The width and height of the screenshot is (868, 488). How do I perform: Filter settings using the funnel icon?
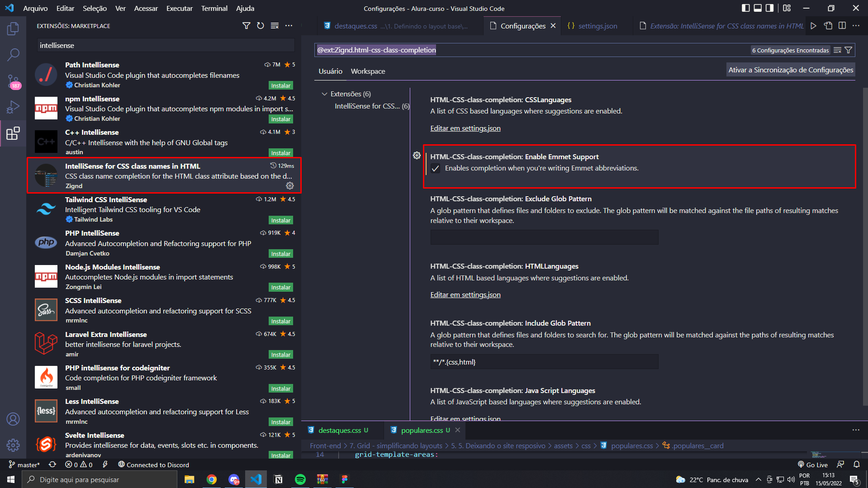(849, 50)
